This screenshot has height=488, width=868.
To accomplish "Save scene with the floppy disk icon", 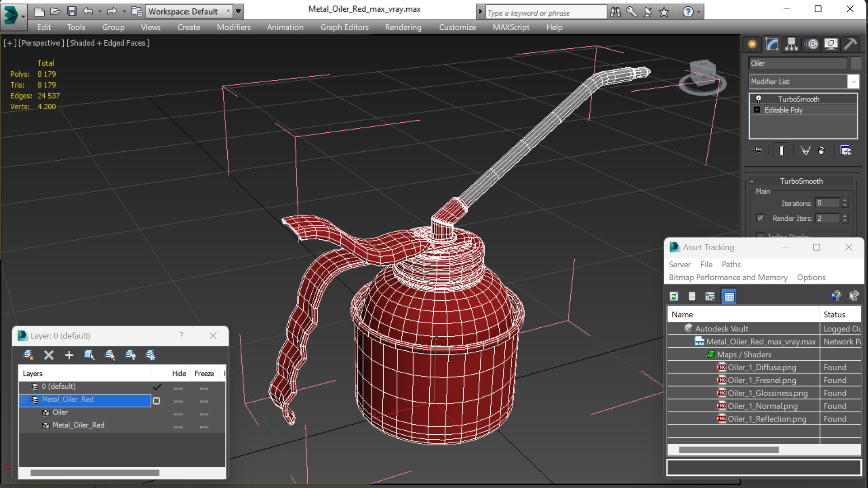I will click(71, 11).
